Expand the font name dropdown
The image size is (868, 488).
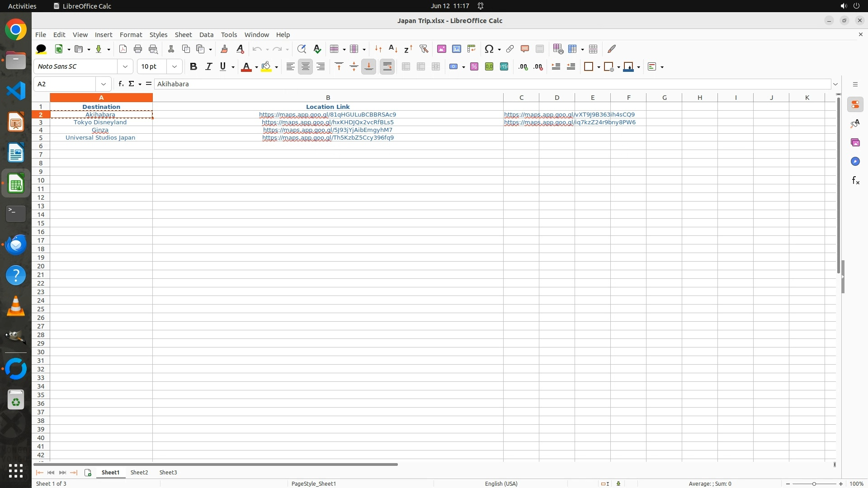pyautogui.click(x=125, y=67)
